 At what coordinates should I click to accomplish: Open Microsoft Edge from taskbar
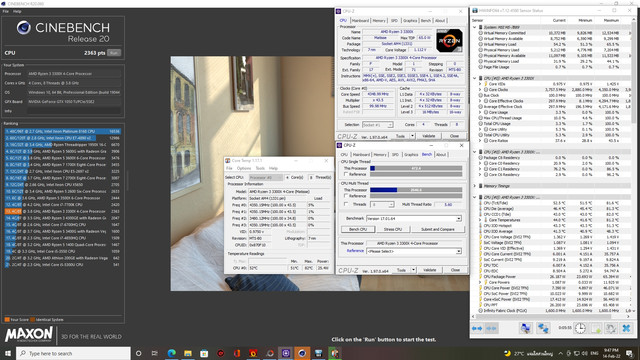pyautogui.click(x=171, y=353)
